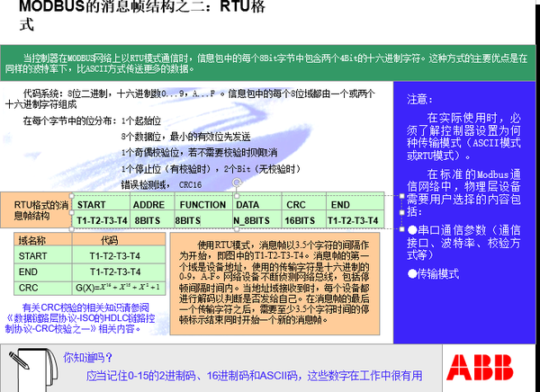Click the bottom-right selection handle of the frame table

402,229
